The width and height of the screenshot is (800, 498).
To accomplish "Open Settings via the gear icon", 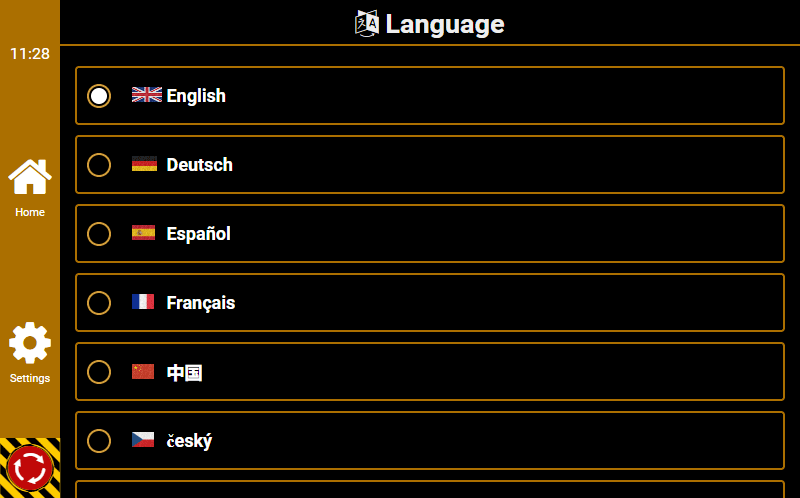I will (x=30, y=343).
